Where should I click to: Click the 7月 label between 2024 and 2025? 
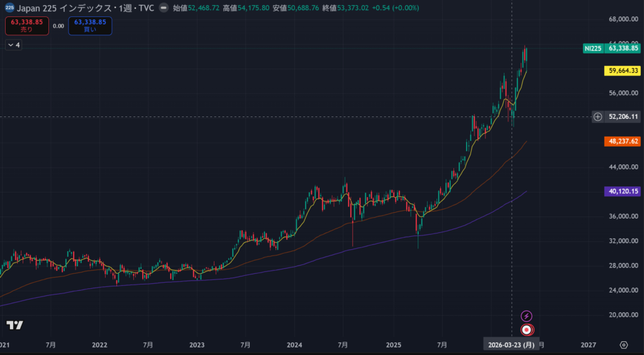[x=343, y=345]
